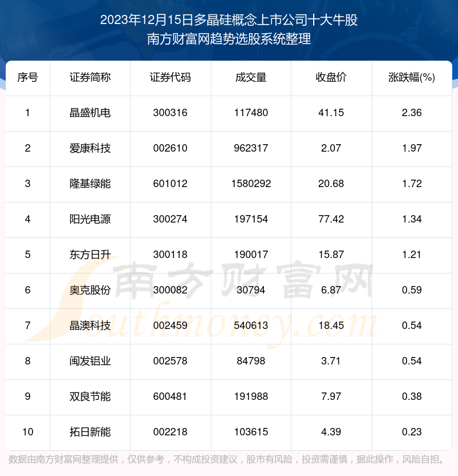
Task: Click closing price 4.39
Action: (331, 432)
